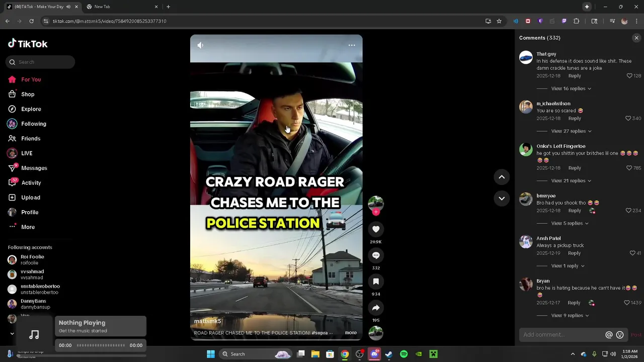Screen dimensions: 644x362
Task: Open the Activity notifications
Action: point(31,183)
